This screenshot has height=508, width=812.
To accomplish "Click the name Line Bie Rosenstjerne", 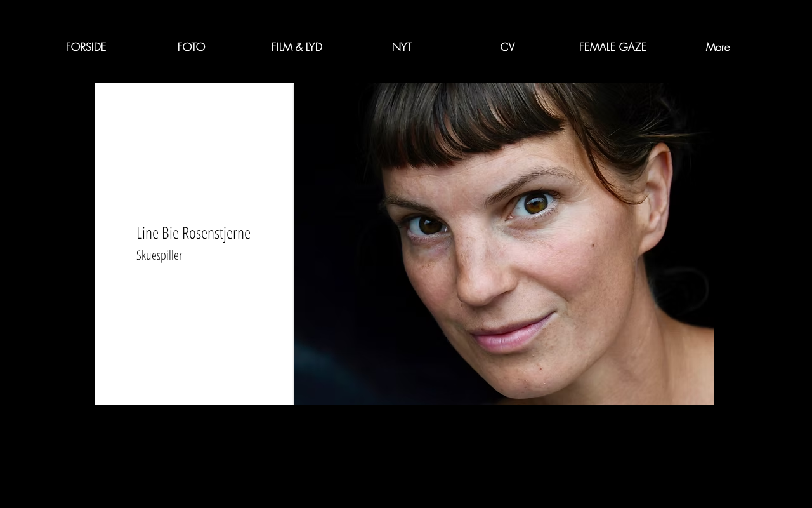I will (193, 233).
